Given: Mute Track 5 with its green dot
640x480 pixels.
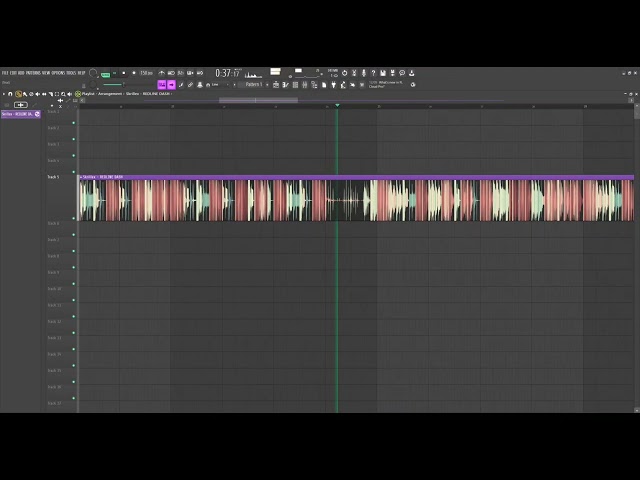Looking at the screenshot, I should click(74, 218).
